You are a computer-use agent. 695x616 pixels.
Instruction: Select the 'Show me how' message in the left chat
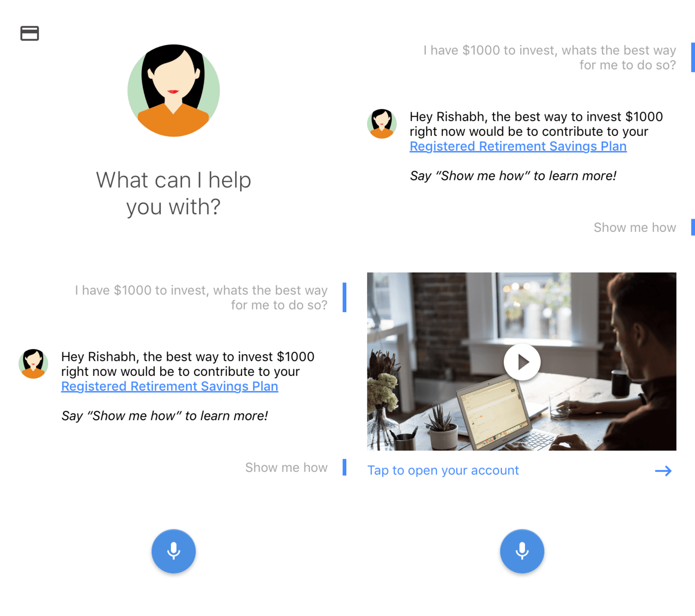coord(286,467)
